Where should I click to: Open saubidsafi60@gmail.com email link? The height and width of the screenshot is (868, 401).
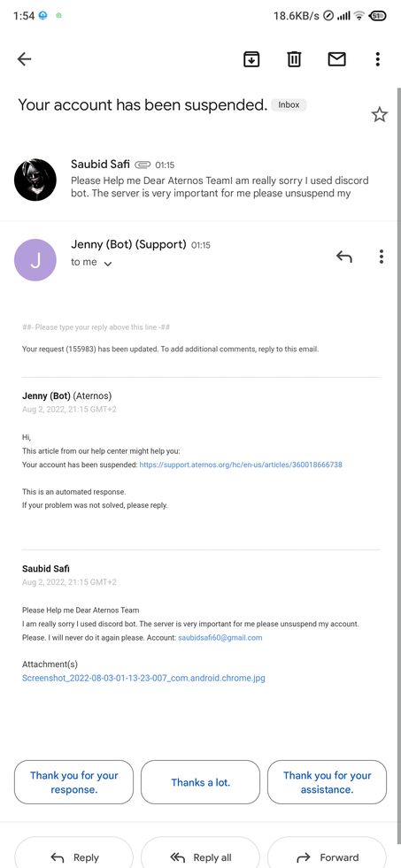[220, 637]
